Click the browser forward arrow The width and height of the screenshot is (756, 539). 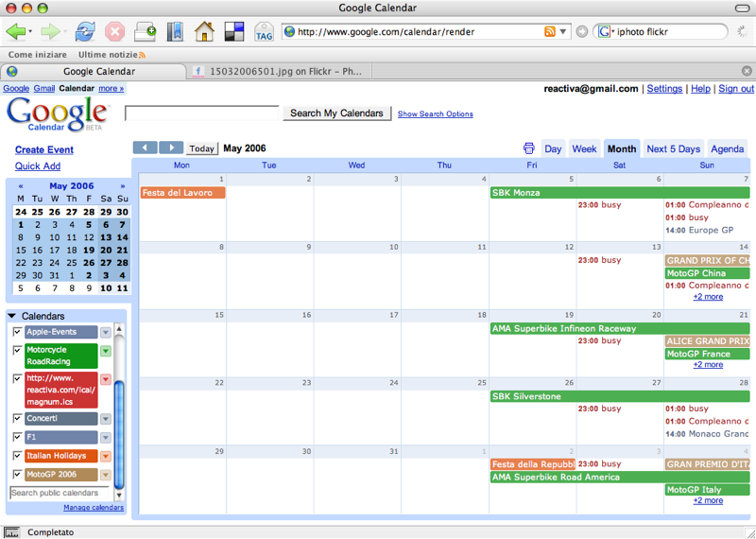coord(50,32)
